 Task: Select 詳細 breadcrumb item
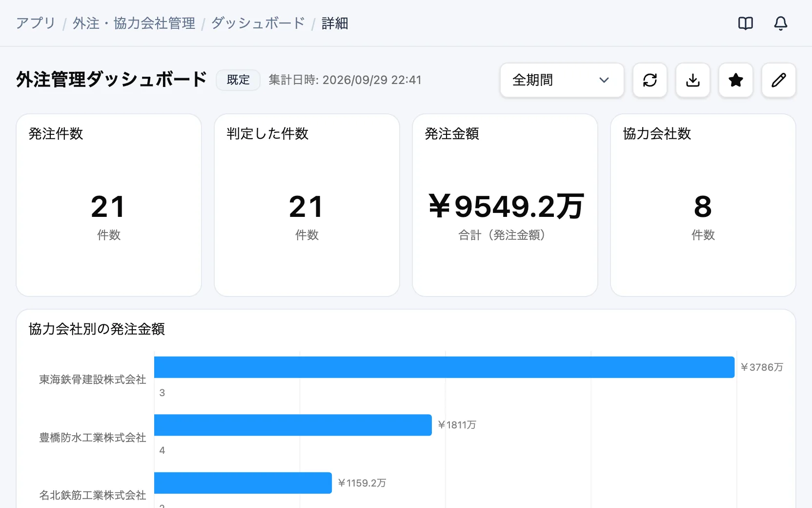pos(335,23)
